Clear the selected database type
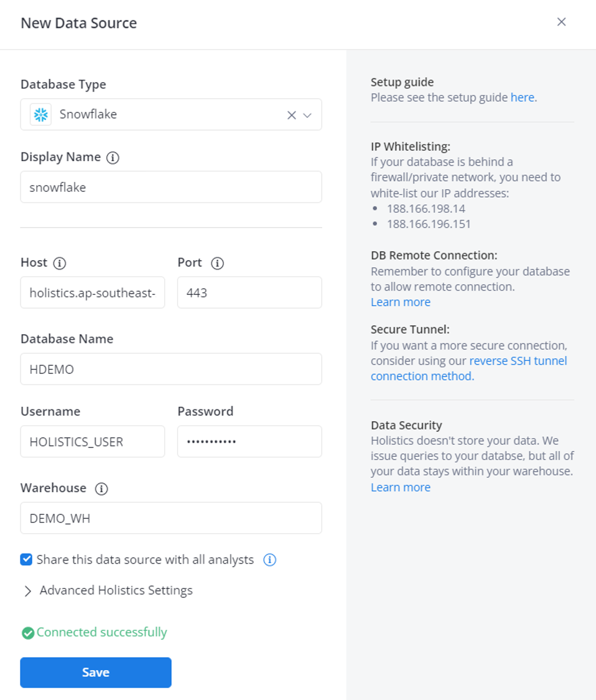596x700 pixels. coord(290,114)
